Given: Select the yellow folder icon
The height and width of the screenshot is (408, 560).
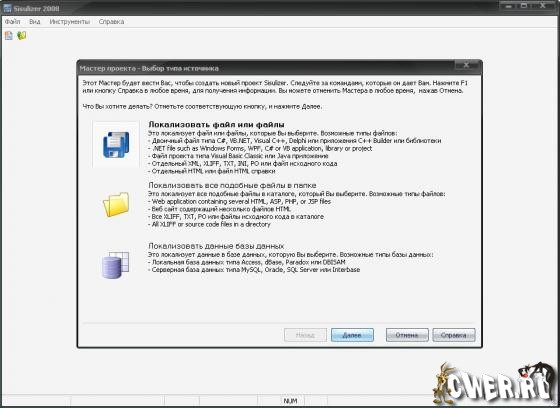Looking at the screenshot, I should click(x=116, y=204).
